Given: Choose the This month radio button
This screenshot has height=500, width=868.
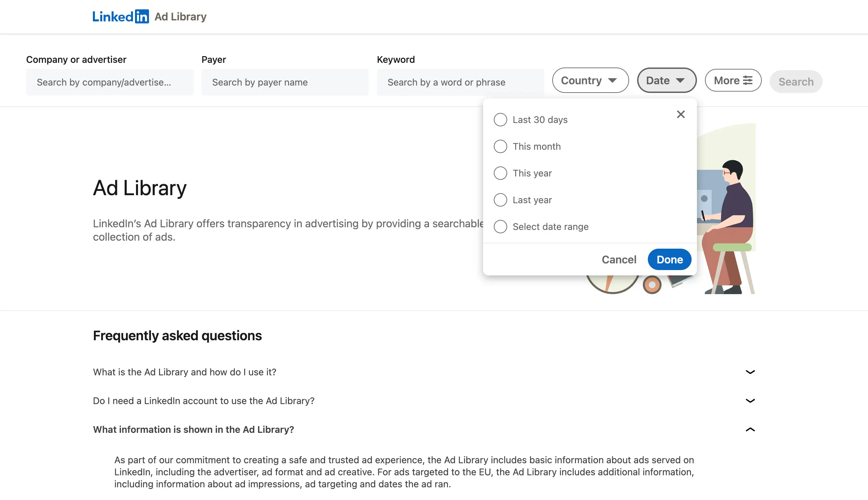Looking at the screenshot, I should 500,147.
